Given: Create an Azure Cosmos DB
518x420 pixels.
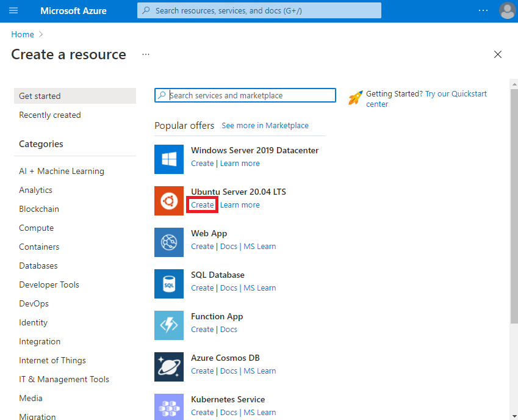Looking at the screenshot, I should 202,371.
